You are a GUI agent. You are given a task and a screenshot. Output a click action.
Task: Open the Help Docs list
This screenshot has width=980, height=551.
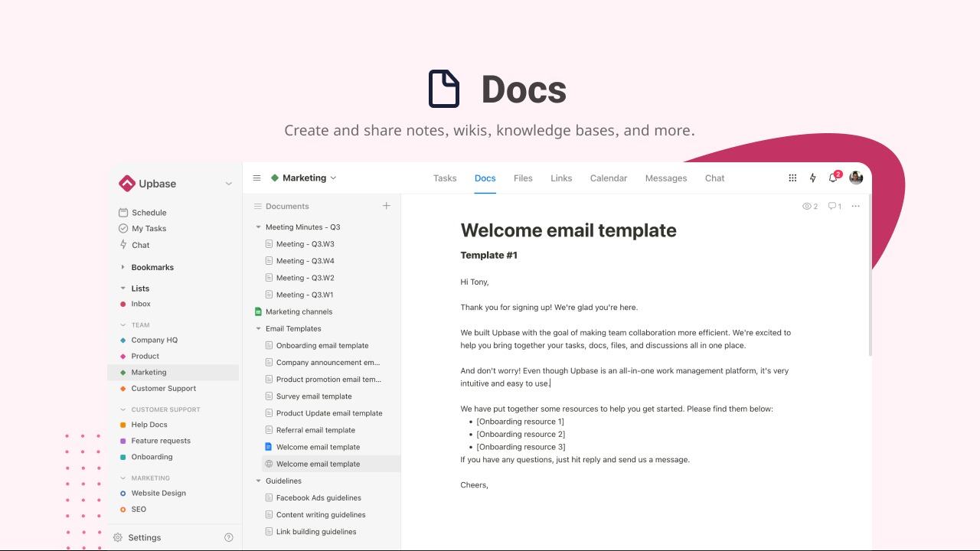coord(143,425)
